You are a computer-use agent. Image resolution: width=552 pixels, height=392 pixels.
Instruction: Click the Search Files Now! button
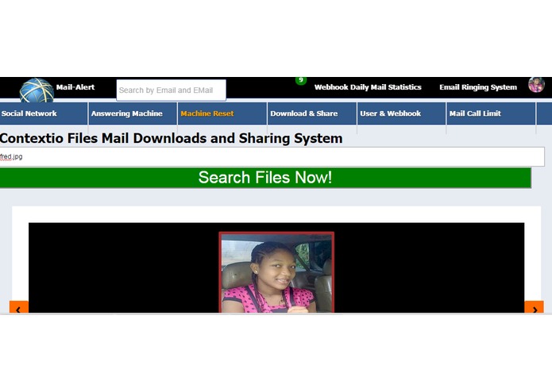pyautogui.click(x=265, y=178)
